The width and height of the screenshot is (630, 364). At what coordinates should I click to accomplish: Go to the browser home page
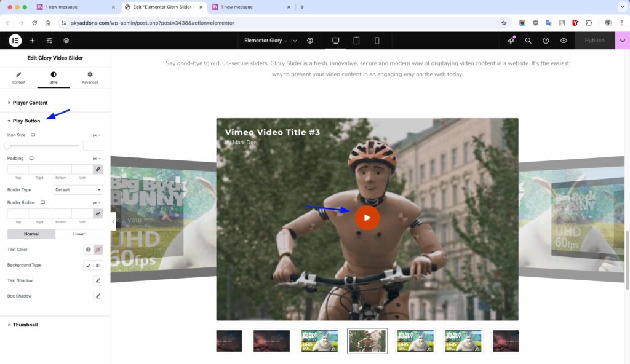click(48, 23)
